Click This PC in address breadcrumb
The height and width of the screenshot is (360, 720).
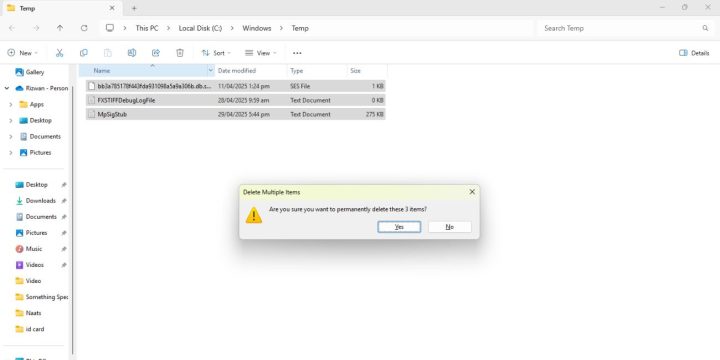pos(147,28)
